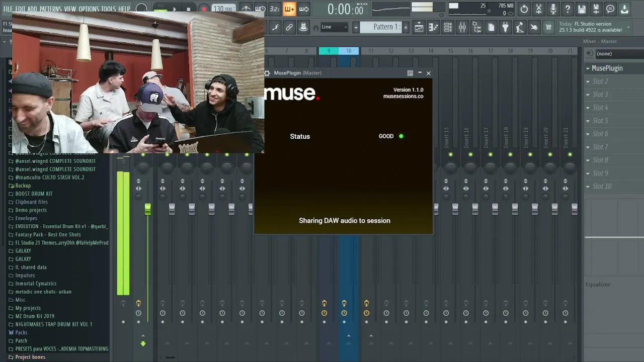
Task: Click the red Record button in transport
Action: tap(204, 9)
